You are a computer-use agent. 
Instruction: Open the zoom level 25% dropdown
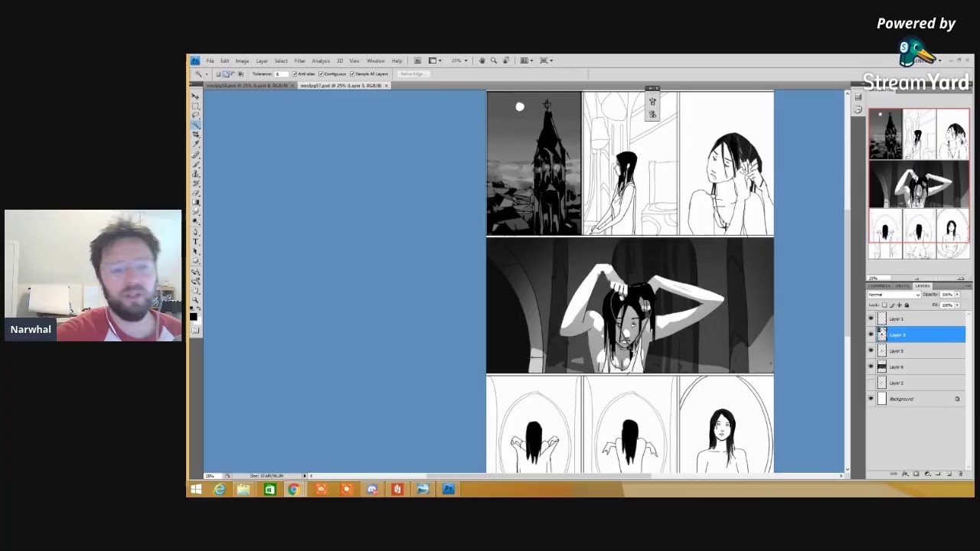pyautogui.click(x=459, y=60)
